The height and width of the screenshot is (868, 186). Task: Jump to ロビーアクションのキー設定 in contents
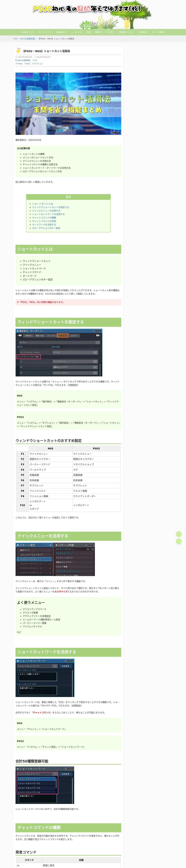coord(46,228)
